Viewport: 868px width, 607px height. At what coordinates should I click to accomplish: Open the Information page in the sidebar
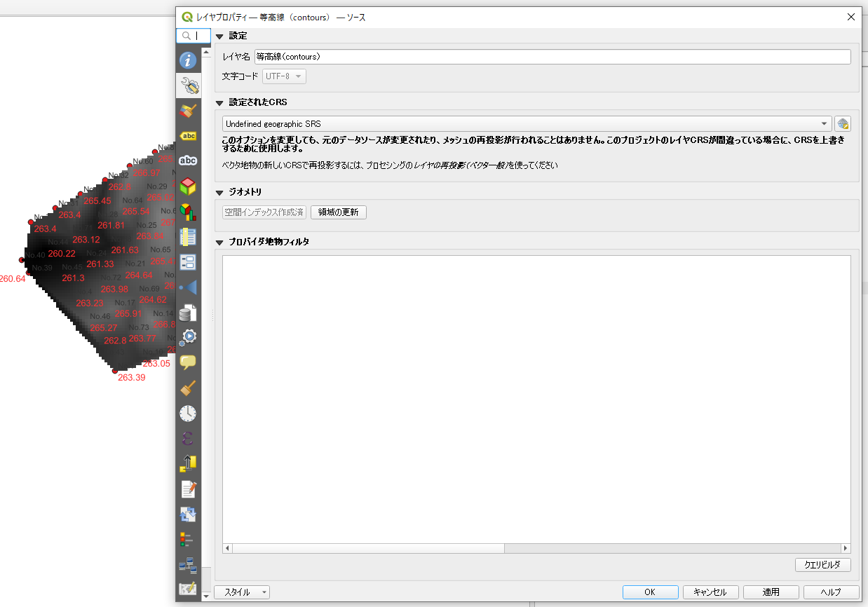click(x=188, y=60)
